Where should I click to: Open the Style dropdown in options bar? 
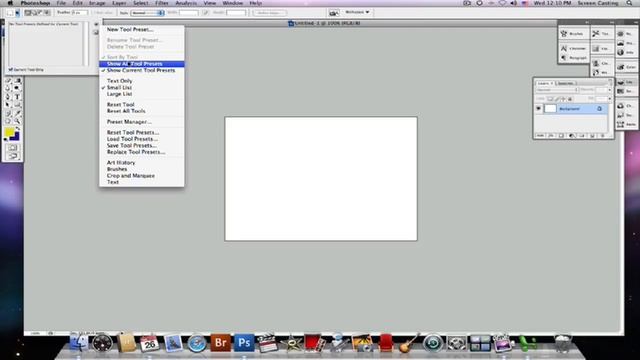(x=147, y=13)
